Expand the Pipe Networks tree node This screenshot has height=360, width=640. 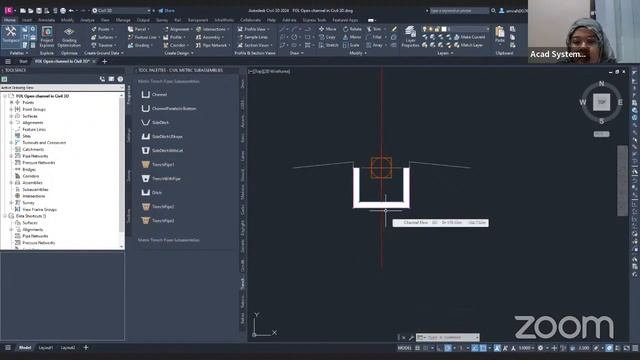pos(11,156)
